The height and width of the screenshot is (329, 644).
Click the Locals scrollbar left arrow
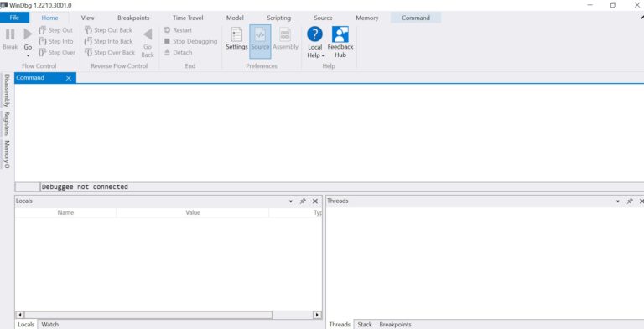(20, 315)
